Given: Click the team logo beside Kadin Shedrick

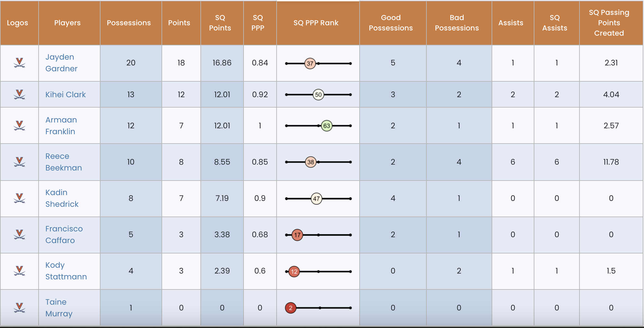Looking at the screenshot, I should coord(19,198).
